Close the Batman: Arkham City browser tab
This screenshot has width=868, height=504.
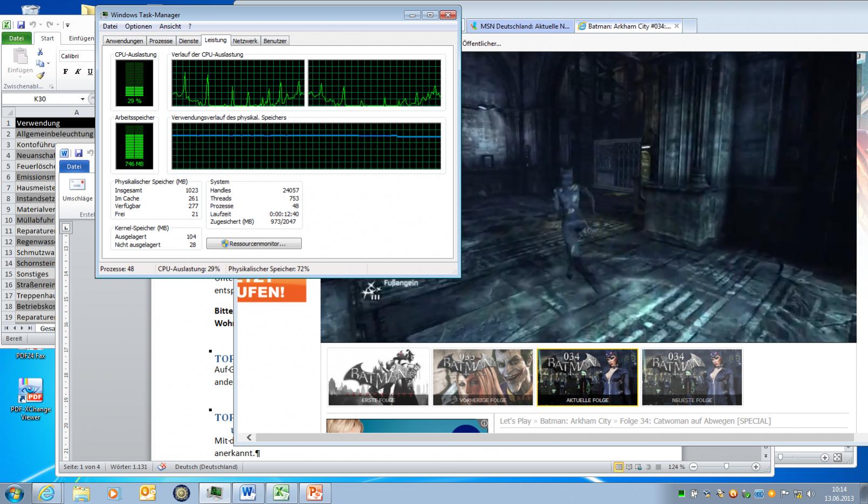click(677, 26)
